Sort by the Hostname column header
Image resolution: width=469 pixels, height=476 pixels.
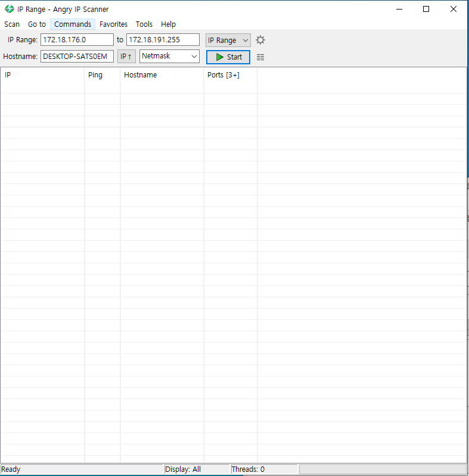pyautogui.click(x=162, y=75)
